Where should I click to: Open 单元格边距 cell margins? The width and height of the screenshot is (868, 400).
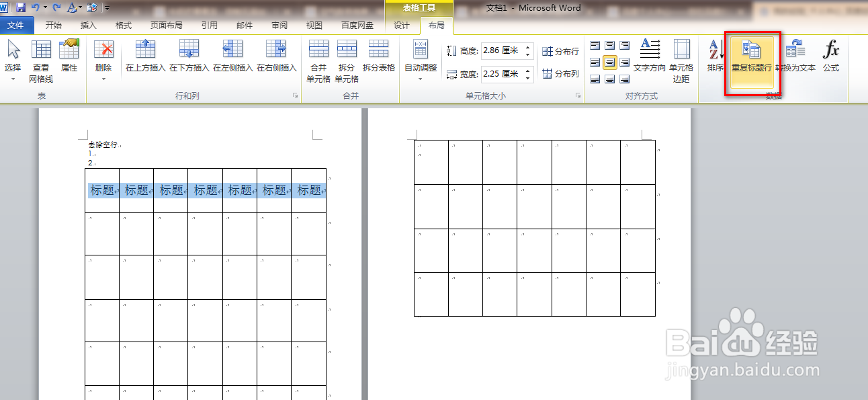point(681,61)
